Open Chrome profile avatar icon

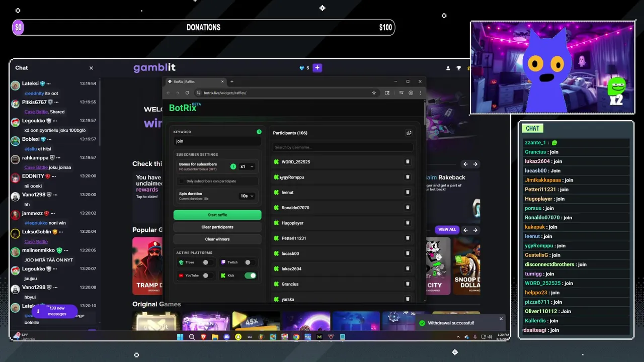coord(411,93)
